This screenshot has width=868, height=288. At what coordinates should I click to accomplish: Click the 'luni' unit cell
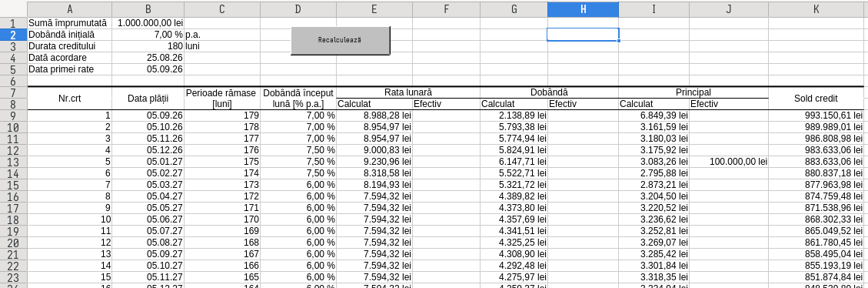(x=222, y=46)
